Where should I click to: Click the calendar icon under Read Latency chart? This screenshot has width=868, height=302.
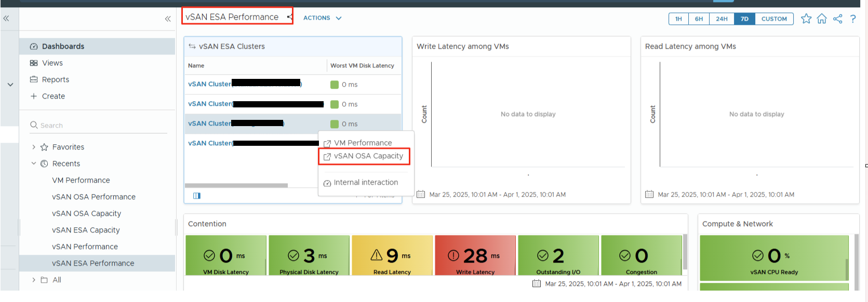(x=649, y=195)
